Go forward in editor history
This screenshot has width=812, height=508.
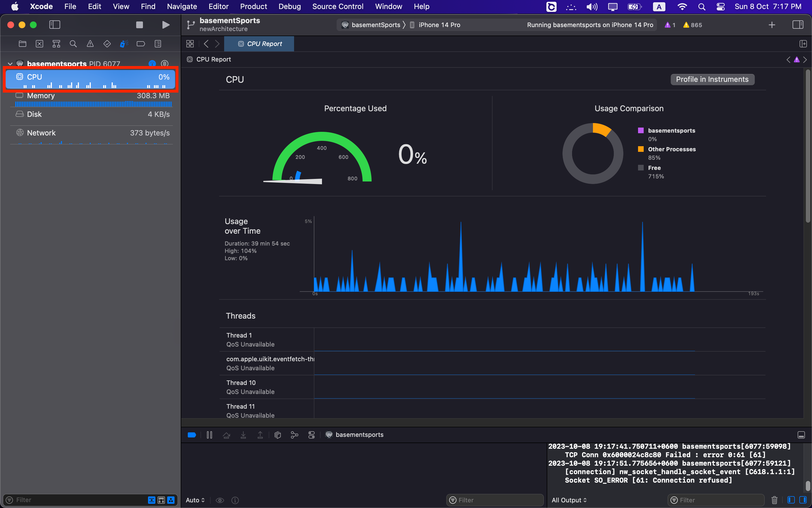[217, 44]
